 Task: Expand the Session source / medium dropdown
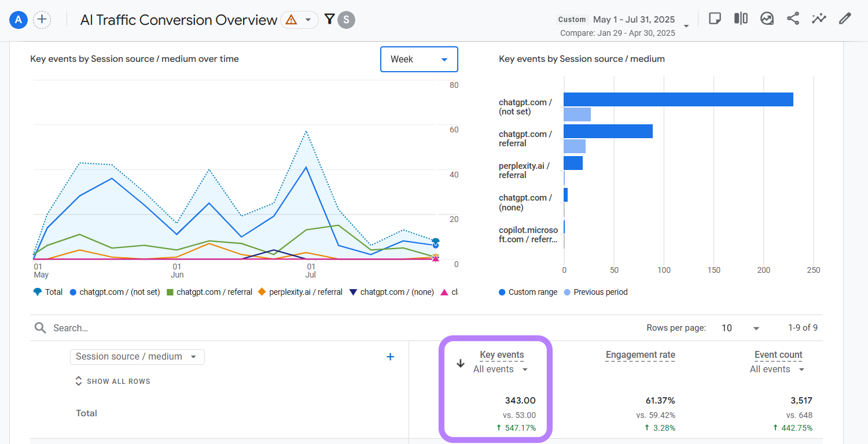[137, 357]
